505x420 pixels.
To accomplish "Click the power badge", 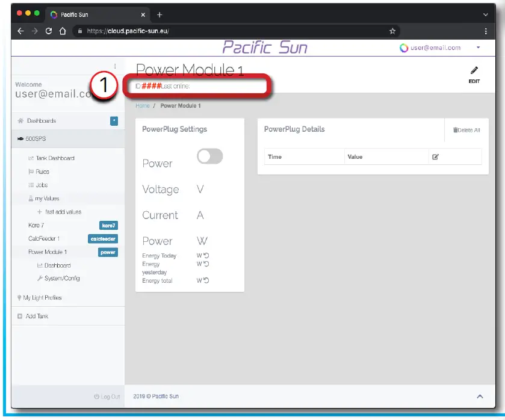I will pos(108,252).
